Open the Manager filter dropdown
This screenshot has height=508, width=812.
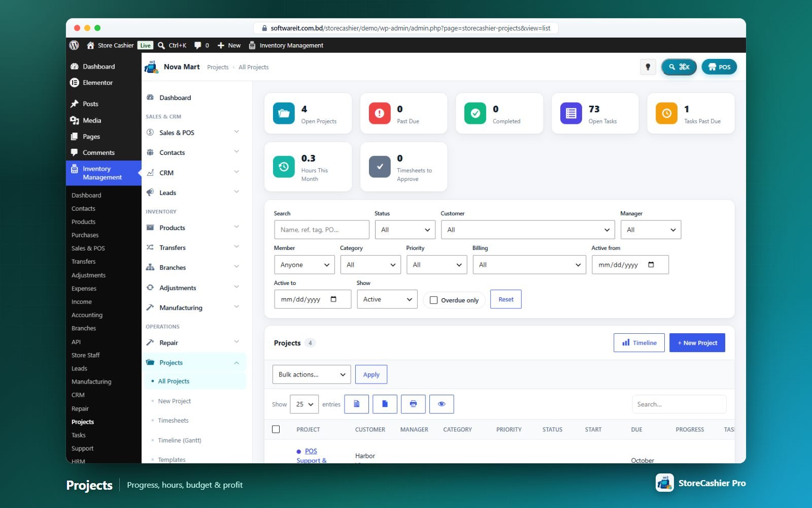point(651,230)
